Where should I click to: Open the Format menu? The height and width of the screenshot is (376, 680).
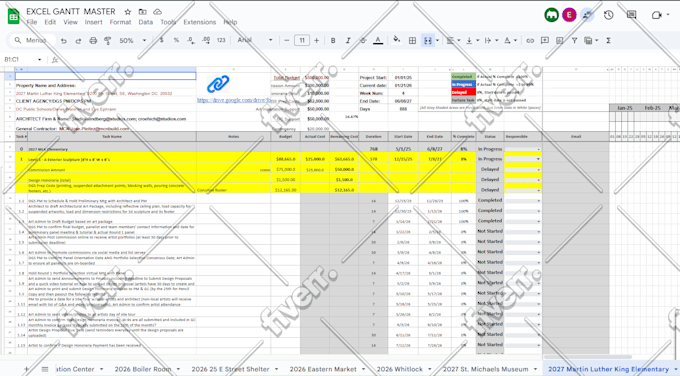120,22
